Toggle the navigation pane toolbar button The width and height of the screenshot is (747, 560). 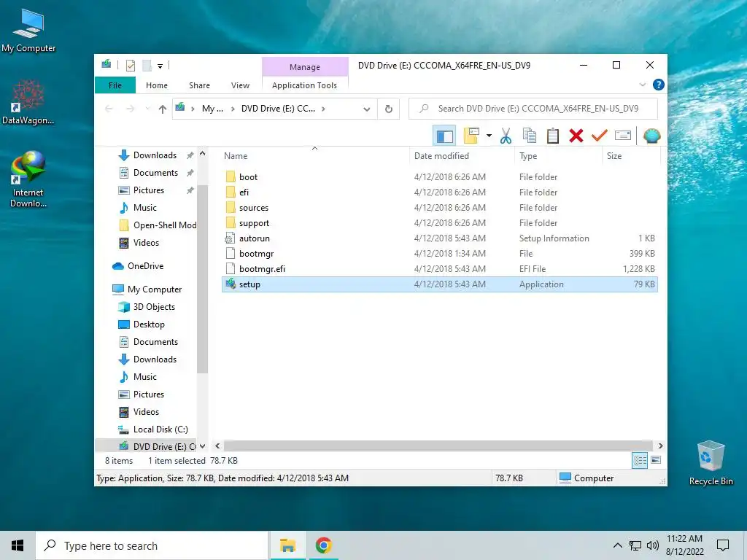point(444,136)
